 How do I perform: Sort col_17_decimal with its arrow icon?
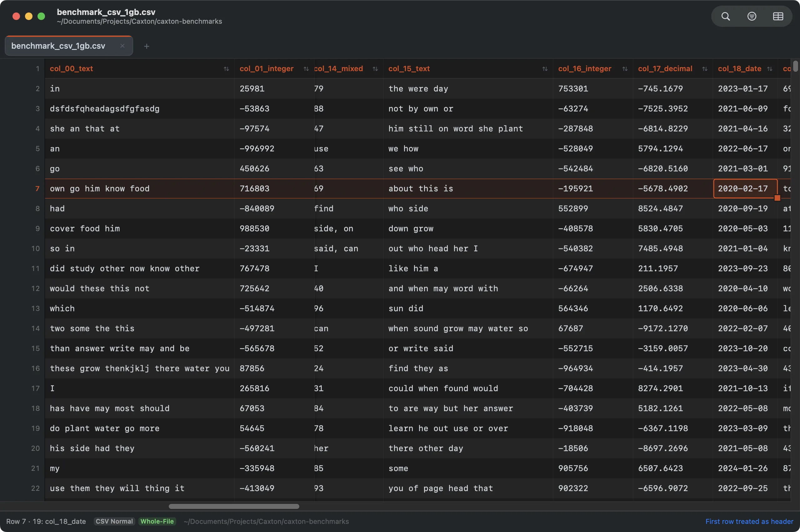click(x=705, y=69)
